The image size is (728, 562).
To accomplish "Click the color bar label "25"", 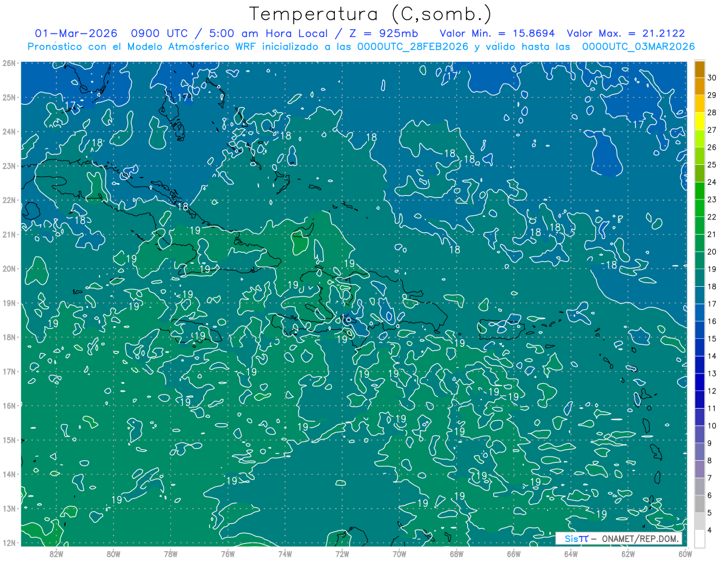I will [x=712, y=165].
